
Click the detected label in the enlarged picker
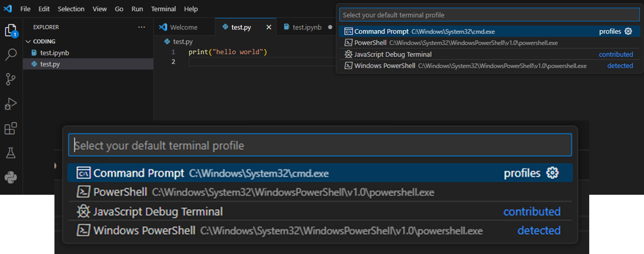coord(539,230)
